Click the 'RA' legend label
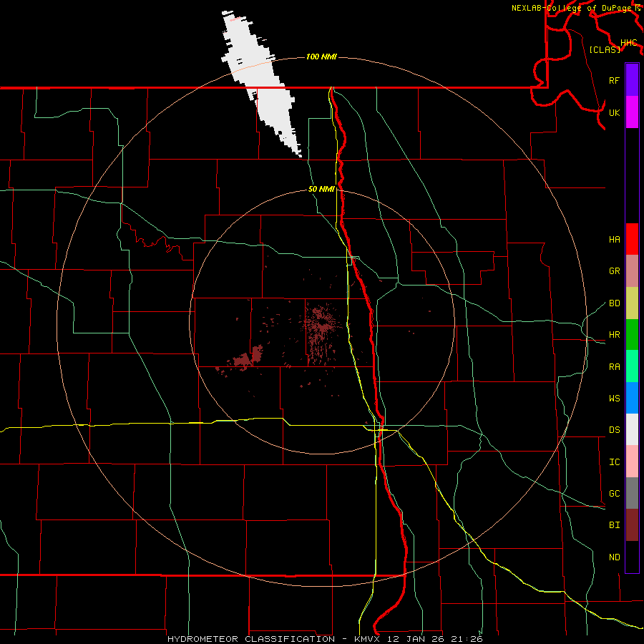644x644 pixels. [x=614, y=366]
